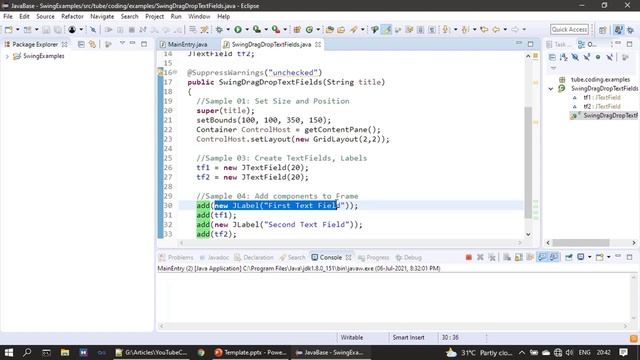
Task: Open the External Tools dropdown arrow
Action: (285, 29)
